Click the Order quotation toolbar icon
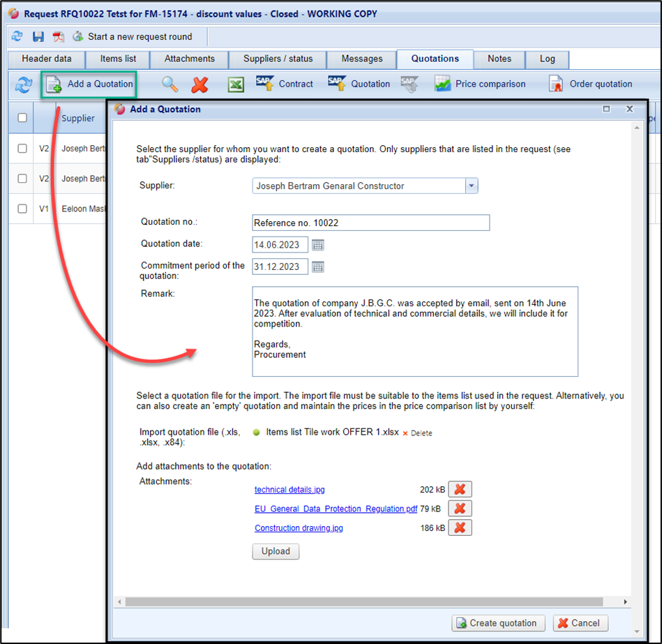 (555, 84)
